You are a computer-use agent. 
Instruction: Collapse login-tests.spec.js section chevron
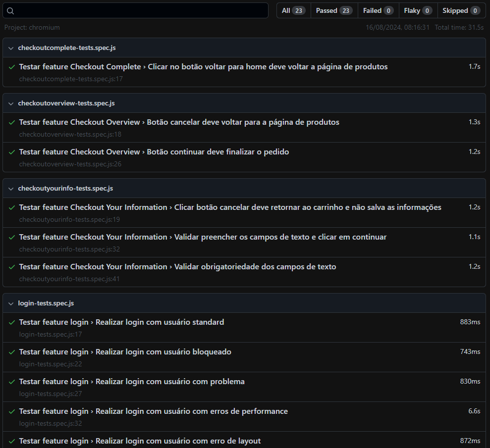(x=11, y=303)
